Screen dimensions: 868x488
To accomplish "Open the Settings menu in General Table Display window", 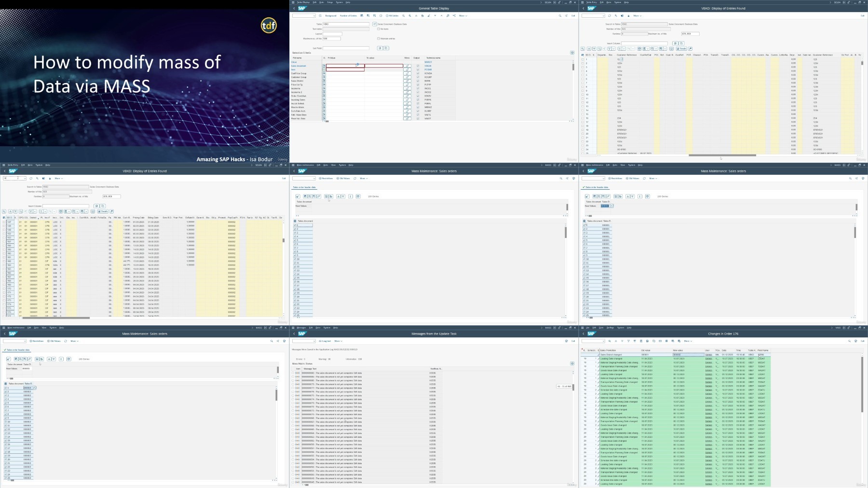I will 330,2.
